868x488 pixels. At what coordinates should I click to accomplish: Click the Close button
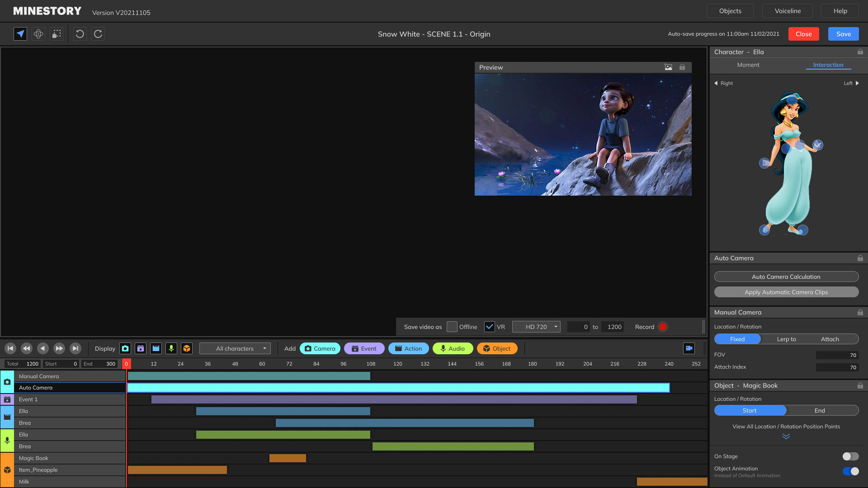coord(804,34)
